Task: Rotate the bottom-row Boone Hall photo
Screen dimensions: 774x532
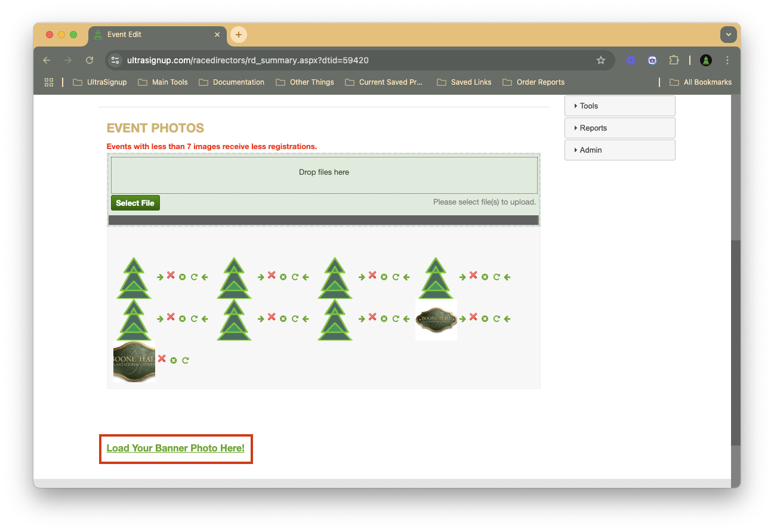Action: [x=186, y=360]
